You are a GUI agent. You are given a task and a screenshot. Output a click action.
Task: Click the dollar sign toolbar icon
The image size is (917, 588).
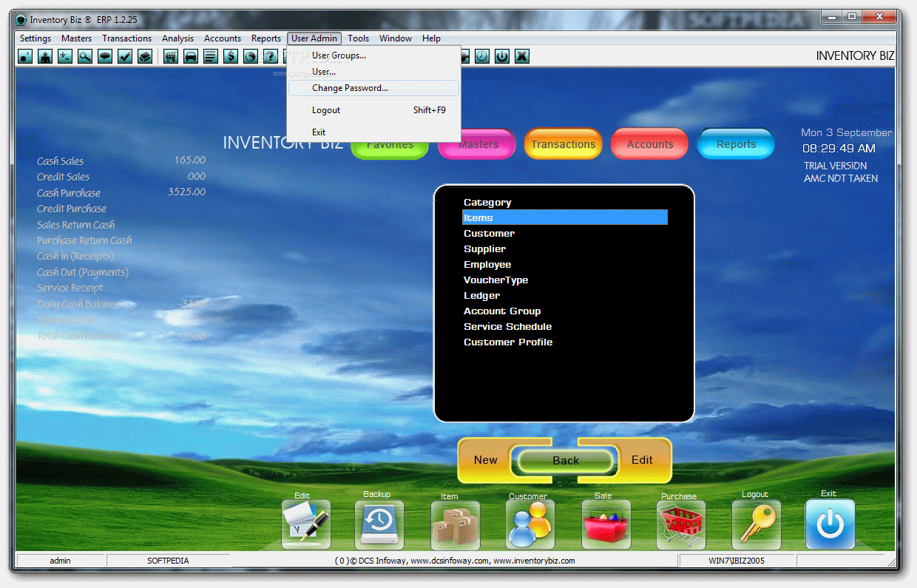point(231,55)
